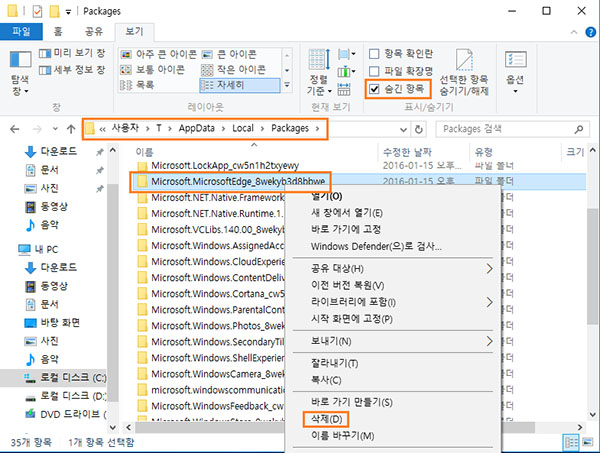
Task: Toggle the 미리 보기 창 preview pane
Action: click(72, 53)
